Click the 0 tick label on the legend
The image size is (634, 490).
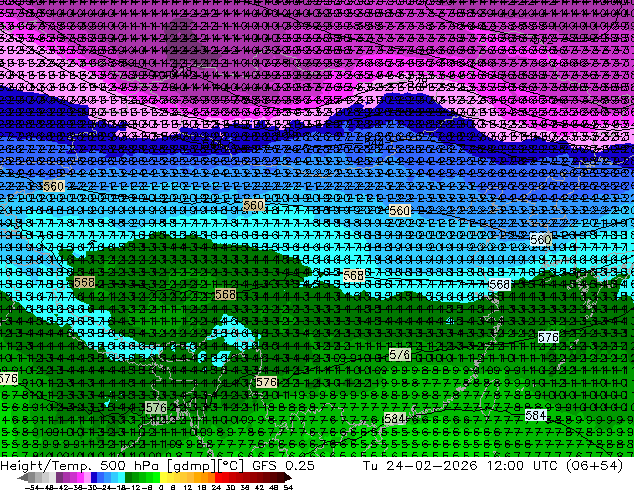point(161,487)
